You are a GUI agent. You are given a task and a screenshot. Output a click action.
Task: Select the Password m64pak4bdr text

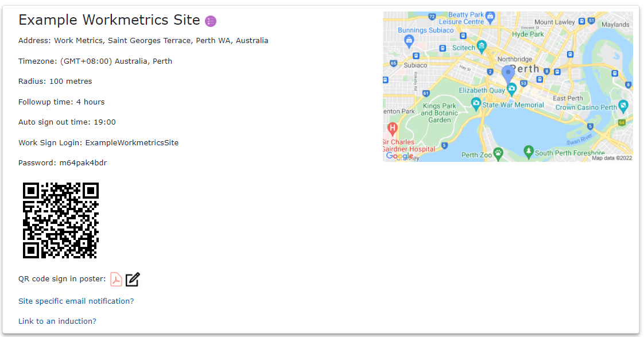point(63,162)
